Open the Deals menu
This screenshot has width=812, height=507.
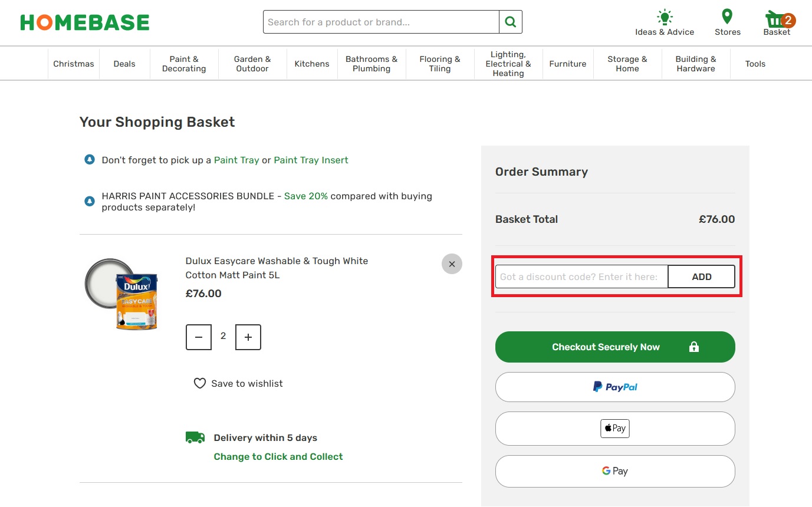point(124,64)
